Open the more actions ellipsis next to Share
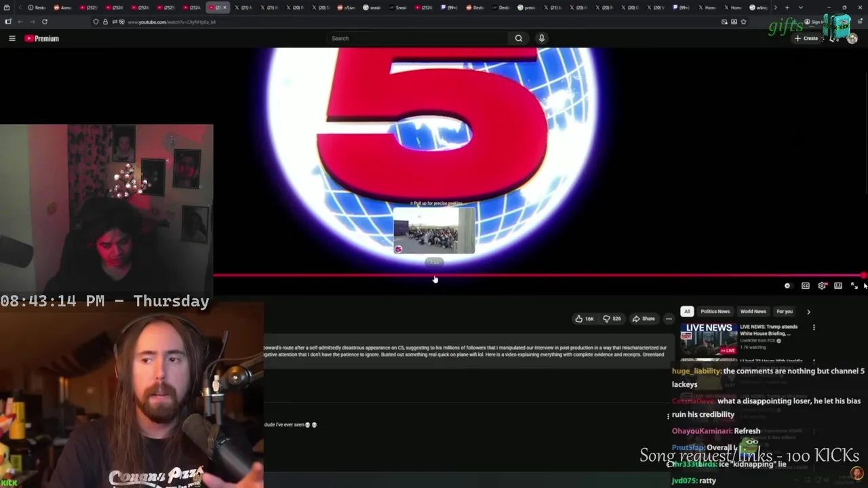The height and width of the screenshot is (488, 868). (x=669, y=319)
